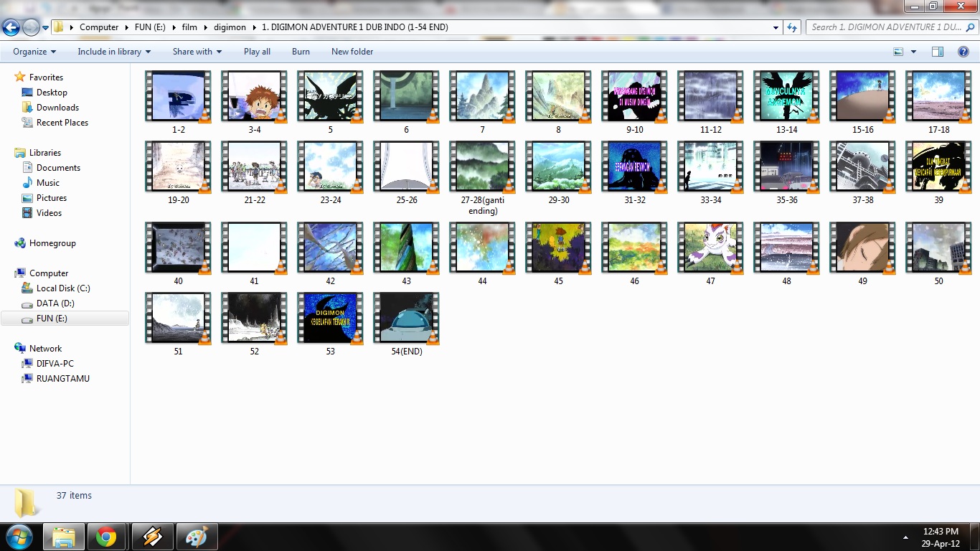
Task: Open address bar history dropdown arrow
Action: coord(776,27)
